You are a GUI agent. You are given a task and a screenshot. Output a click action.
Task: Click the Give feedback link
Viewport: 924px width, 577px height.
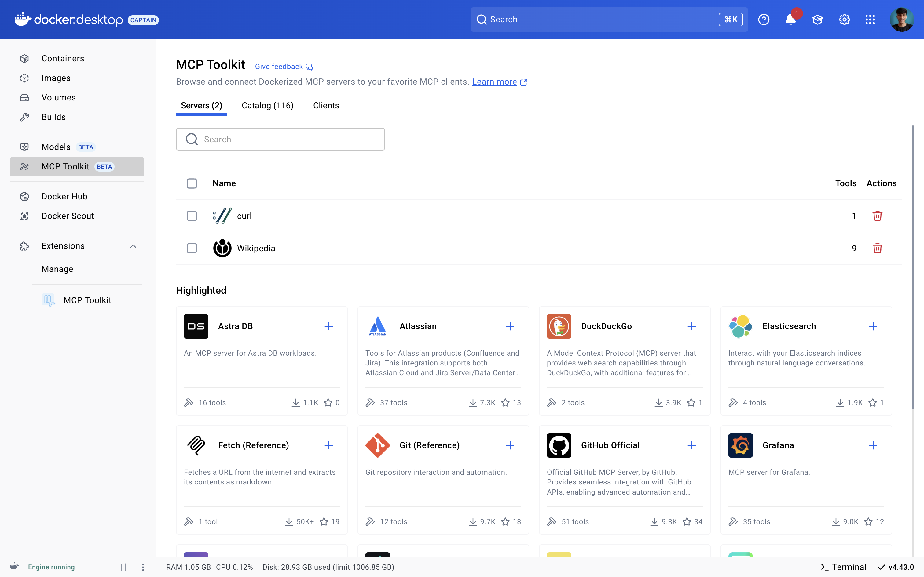[x=279, y=67]
